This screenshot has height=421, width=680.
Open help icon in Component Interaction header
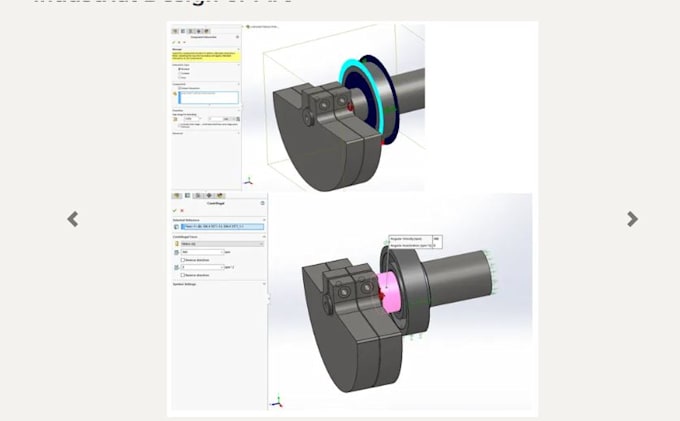(237, 37)
